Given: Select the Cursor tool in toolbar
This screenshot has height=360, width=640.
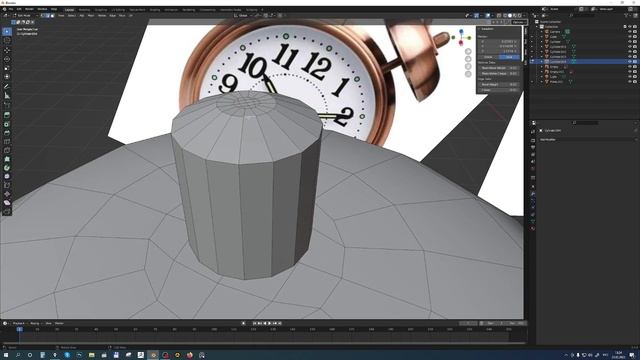Looking at the screenshot, I should click(x=7, y=40).
